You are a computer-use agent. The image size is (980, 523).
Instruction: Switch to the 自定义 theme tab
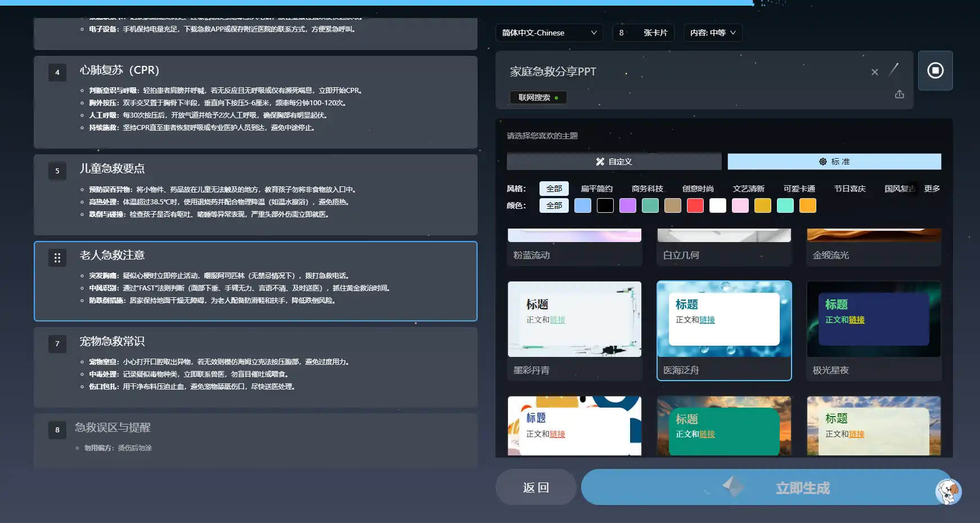pos(614,161)
